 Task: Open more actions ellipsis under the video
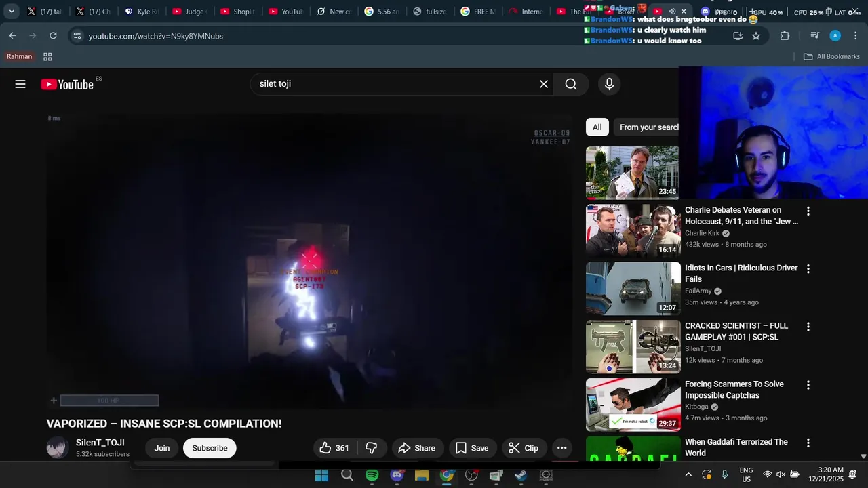pyautogui.click(x=561, y=448)
